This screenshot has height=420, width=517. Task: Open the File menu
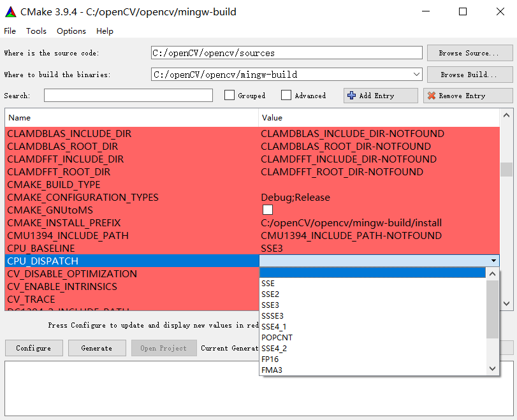tap(10, 31)
